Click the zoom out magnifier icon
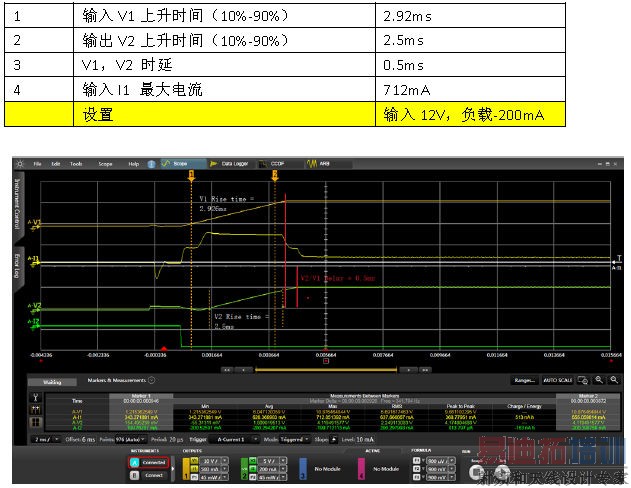 pyautogui.click(x=614, y=380)
